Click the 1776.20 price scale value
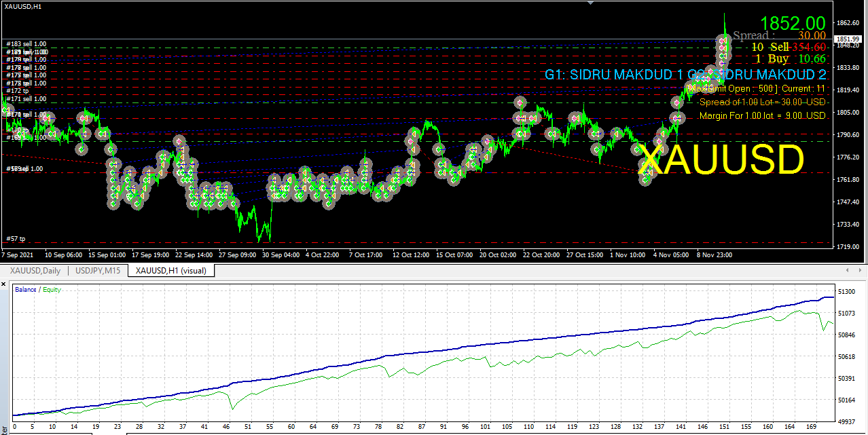The image size is (868, 435). point(848,157)
